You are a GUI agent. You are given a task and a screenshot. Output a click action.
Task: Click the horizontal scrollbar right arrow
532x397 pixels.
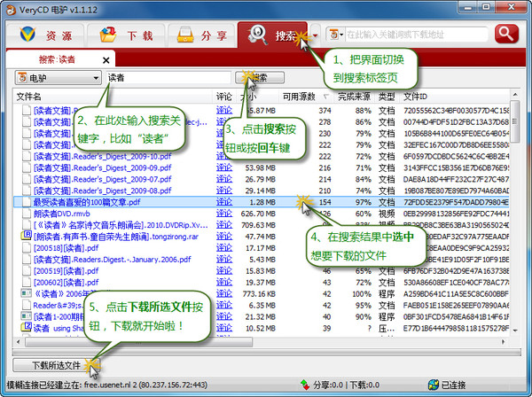pyautogui.click(x=504, y=342)
